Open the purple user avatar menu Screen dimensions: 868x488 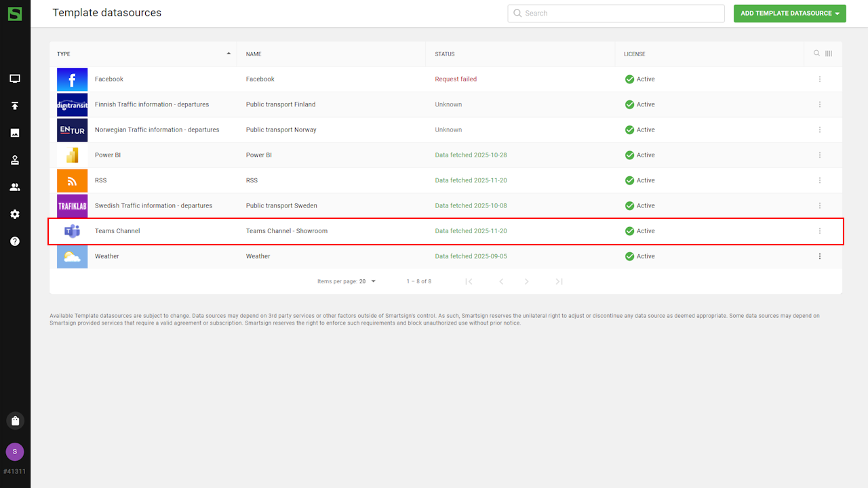pos(15,452)
